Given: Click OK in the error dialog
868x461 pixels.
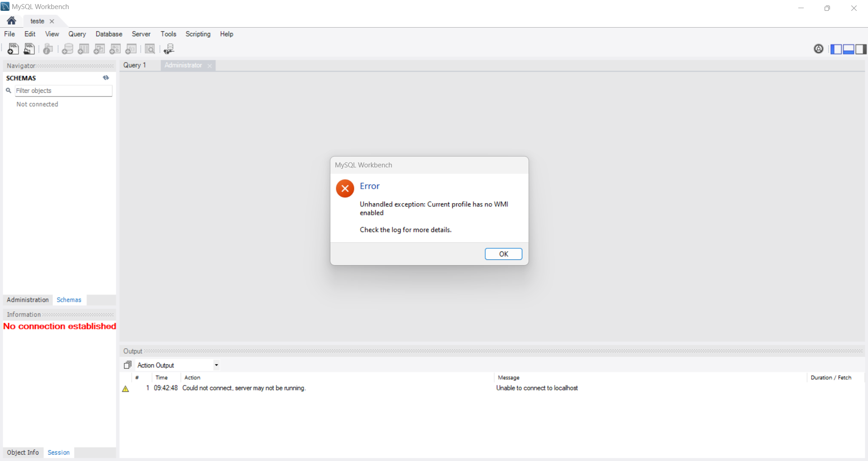Looking at the screenshot, I should click(x=504, y=254).
